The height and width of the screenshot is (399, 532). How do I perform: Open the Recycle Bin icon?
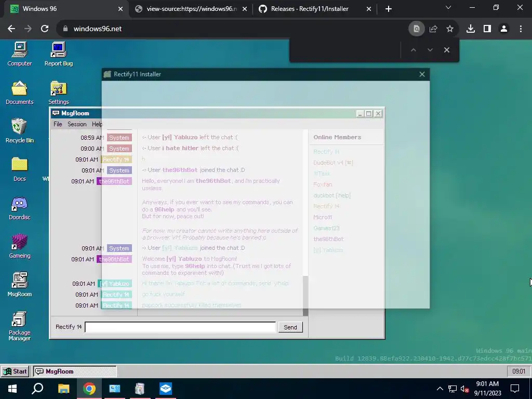[19, 131]
